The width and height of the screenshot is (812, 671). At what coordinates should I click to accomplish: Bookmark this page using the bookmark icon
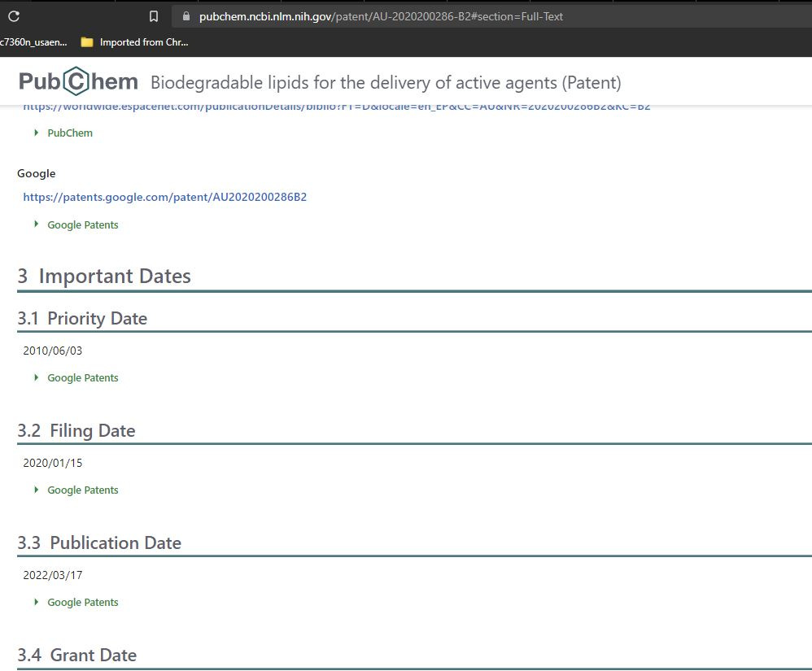153,16
